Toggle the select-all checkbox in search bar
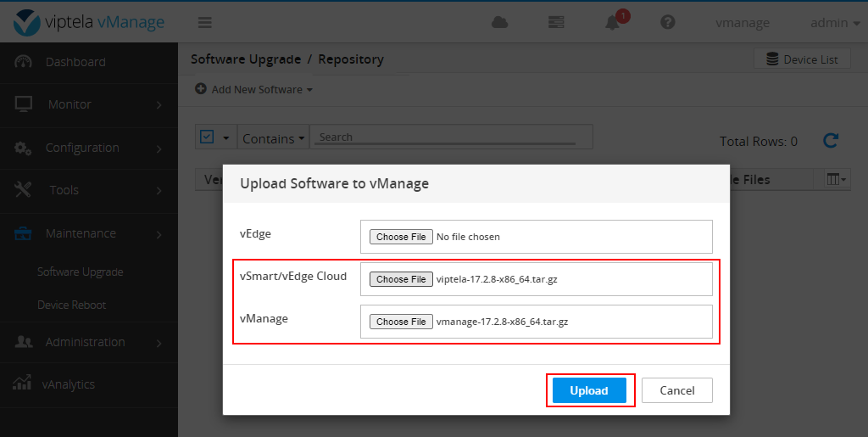 tap(207, 137)
